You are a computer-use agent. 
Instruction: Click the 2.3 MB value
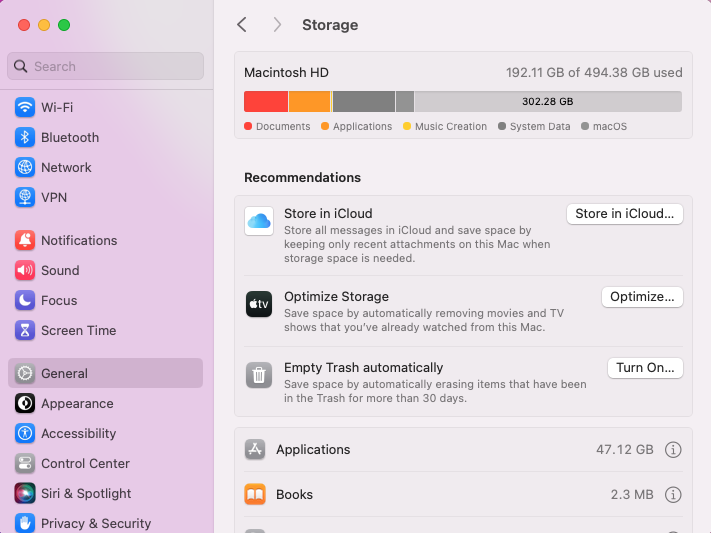(x=632, y=494)
